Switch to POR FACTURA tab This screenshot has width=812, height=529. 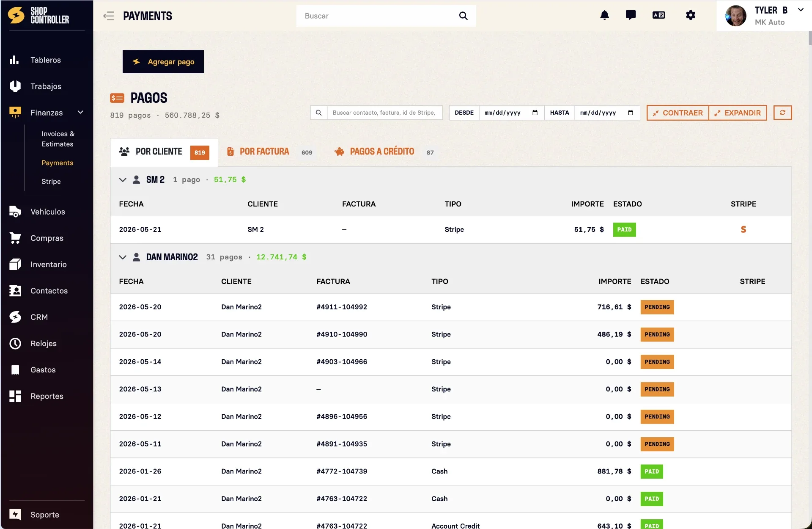pos(270,152)
